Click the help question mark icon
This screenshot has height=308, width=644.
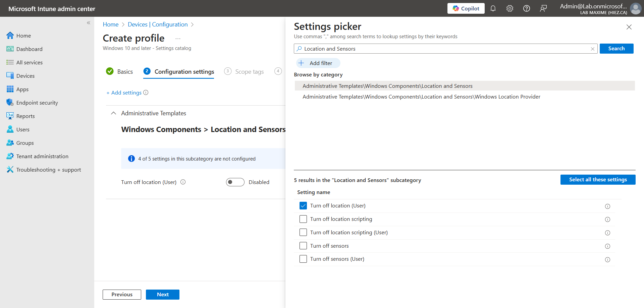point(526,8)
